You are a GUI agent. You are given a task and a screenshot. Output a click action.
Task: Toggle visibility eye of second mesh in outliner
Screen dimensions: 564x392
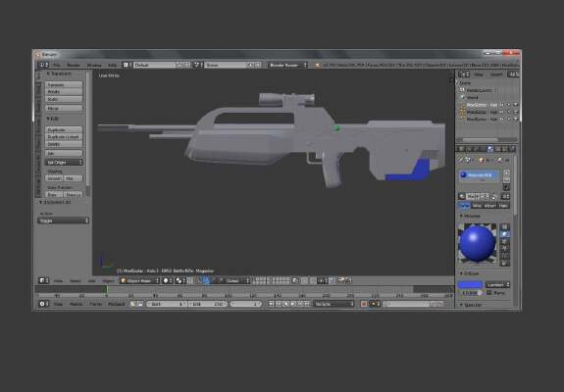point(502,112)
